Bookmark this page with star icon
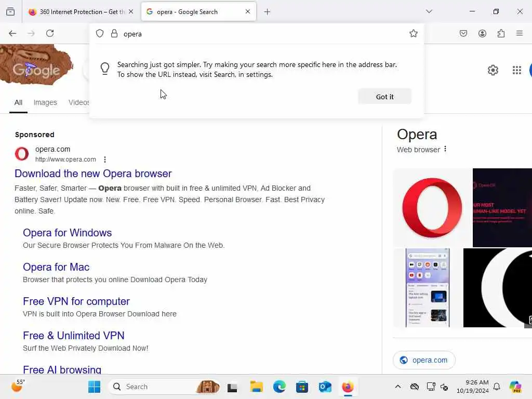The width and height of the screenshot is (532, 399). point(413,33)
